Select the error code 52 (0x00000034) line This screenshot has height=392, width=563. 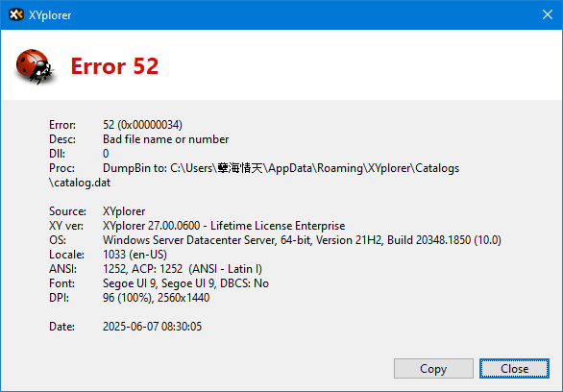[142, 125]
